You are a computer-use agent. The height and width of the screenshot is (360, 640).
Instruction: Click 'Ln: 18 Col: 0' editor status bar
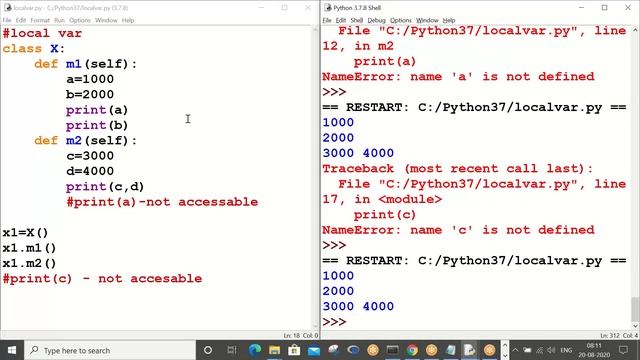tap(301, 336)
